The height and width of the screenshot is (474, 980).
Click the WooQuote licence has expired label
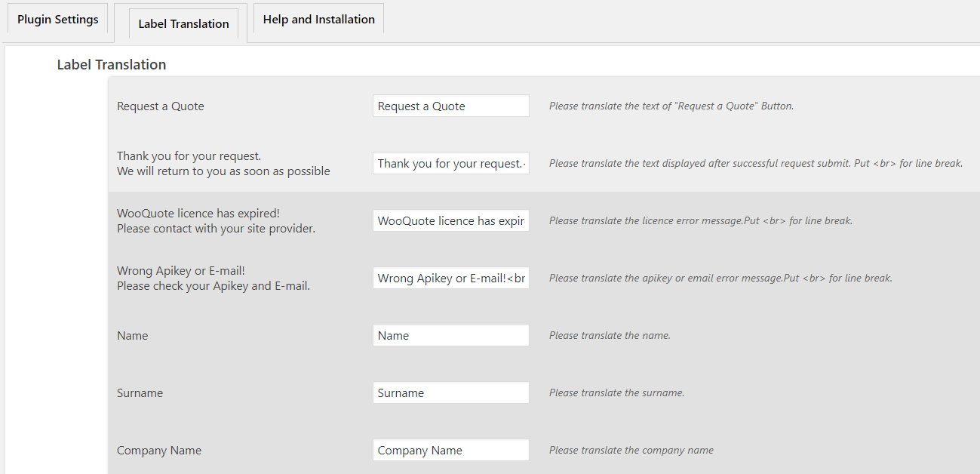click(x=216, y=221)
